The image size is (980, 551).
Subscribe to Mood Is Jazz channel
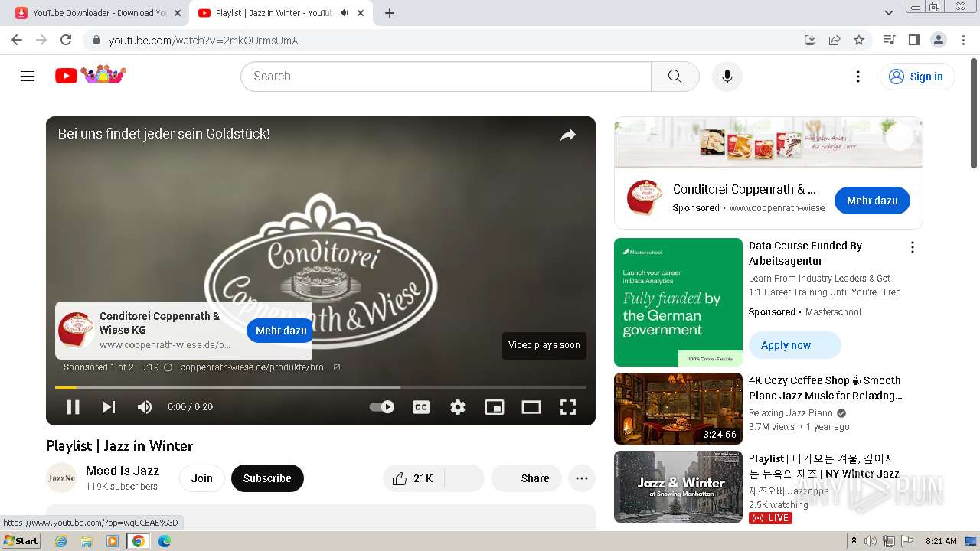(x=267, y=478)
